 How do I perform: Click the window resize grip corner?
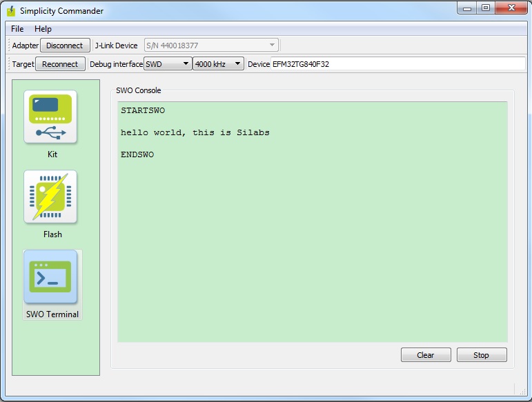[522, 392]
